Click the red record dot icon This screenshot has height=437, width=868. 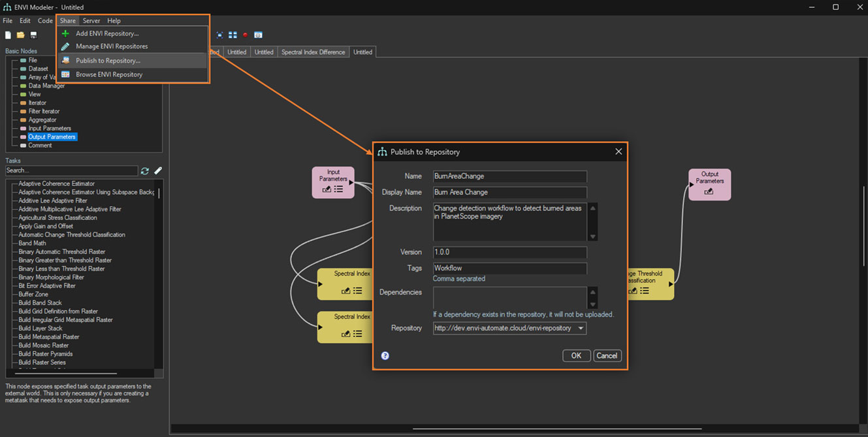[x=246, y=35]
